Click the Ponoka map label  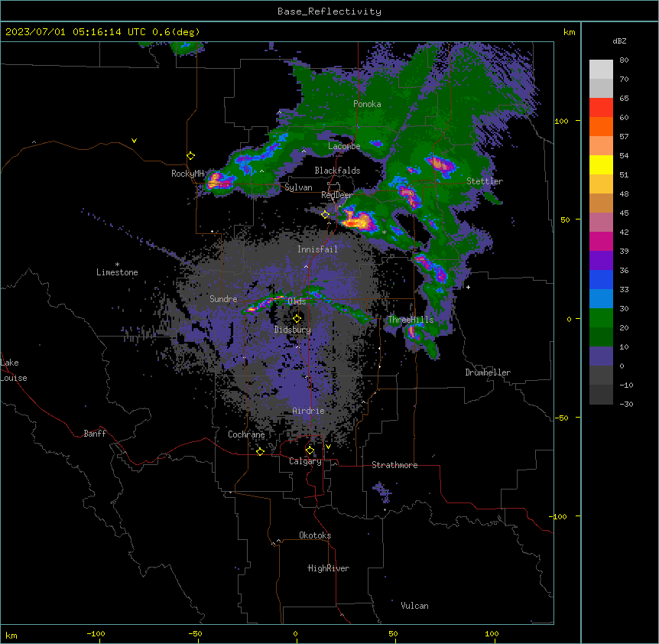point(367,104)
